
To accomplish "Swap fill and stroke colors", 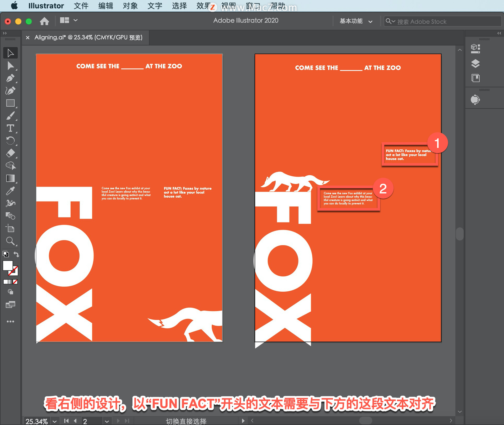I will click(16, 254).
